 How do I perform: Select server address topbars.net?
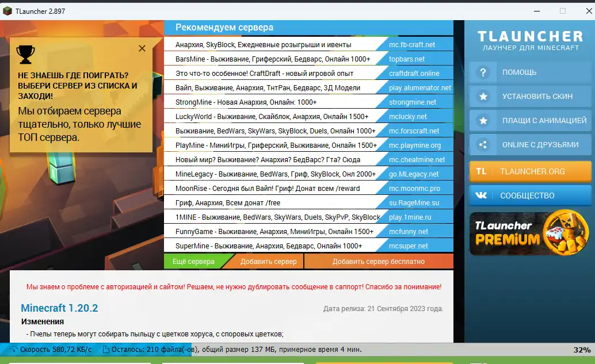pyautogui.click(x=407, y=59)
